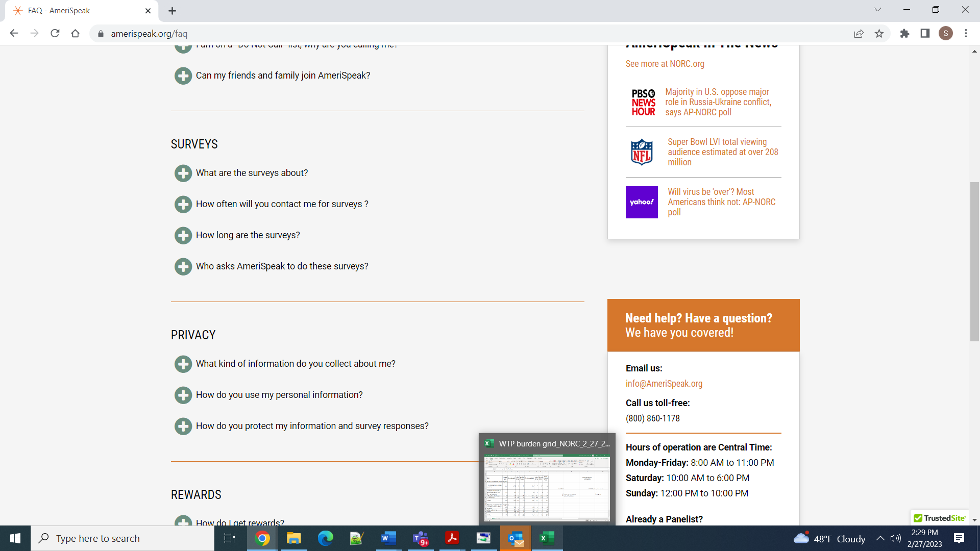Open a new browser tab
The width and height of the screenshot is (980, 551).
tap(172, 11)
